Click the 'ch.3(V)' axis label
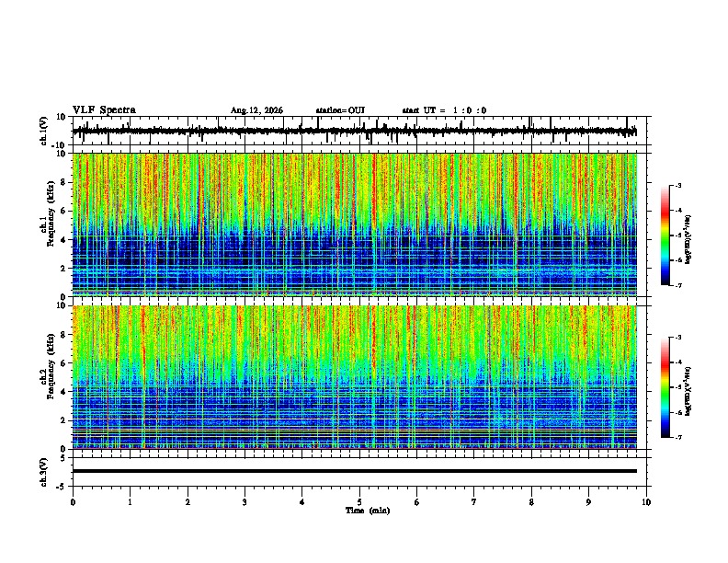The width and height of the screenshot is (728, 563). [43, 472]
